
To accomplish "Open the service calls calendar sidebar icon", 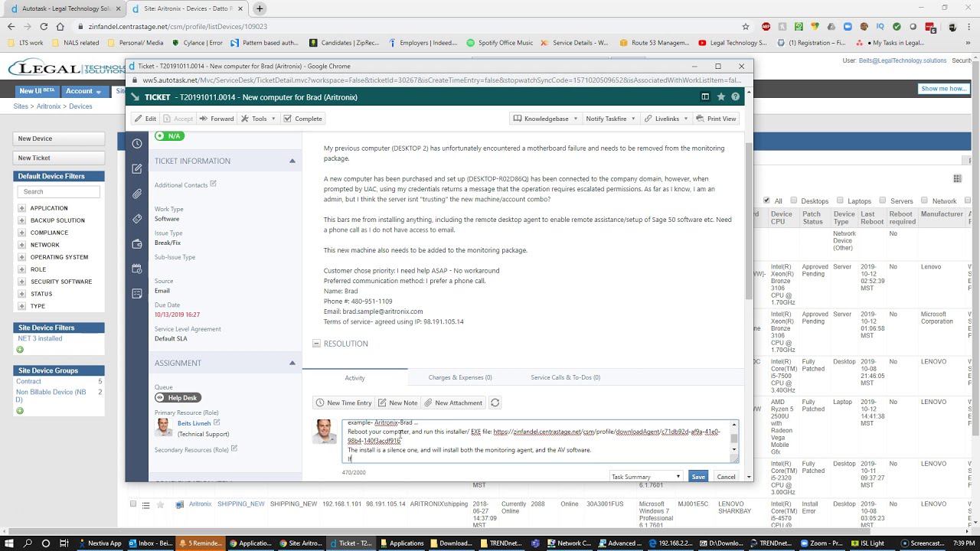I will [137, 269].
